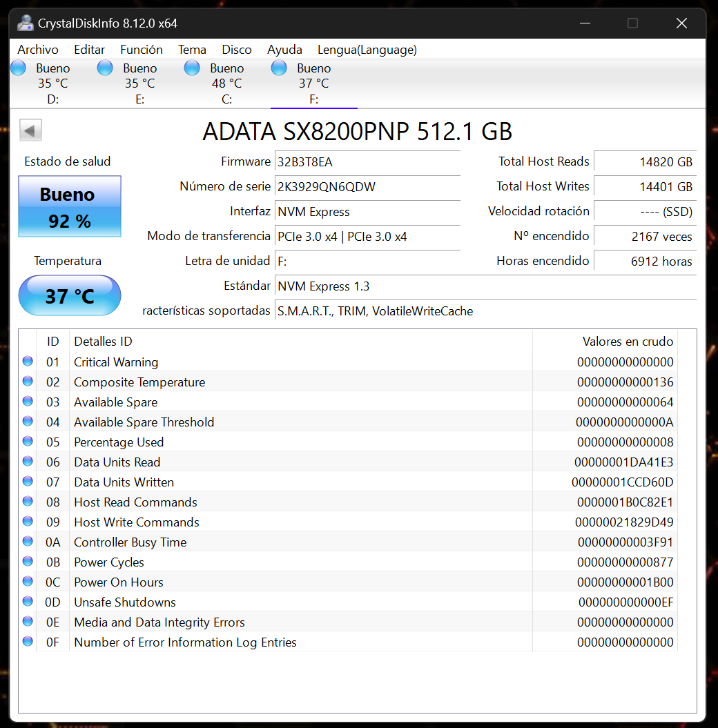Select the E: drive status orb
Image resolution: width=718 pixels, height=728 pixels.
click(x=105, y=68)
